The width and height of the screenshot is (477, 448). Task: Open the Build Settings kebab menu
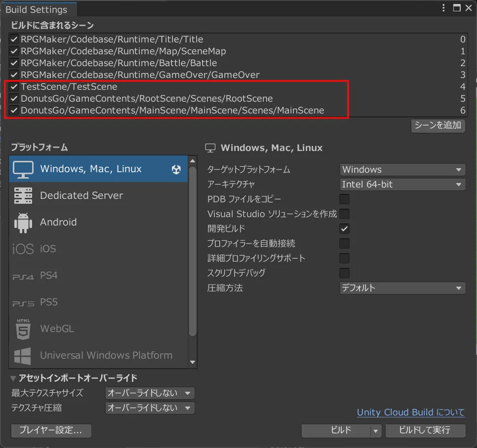click(444, 8)
